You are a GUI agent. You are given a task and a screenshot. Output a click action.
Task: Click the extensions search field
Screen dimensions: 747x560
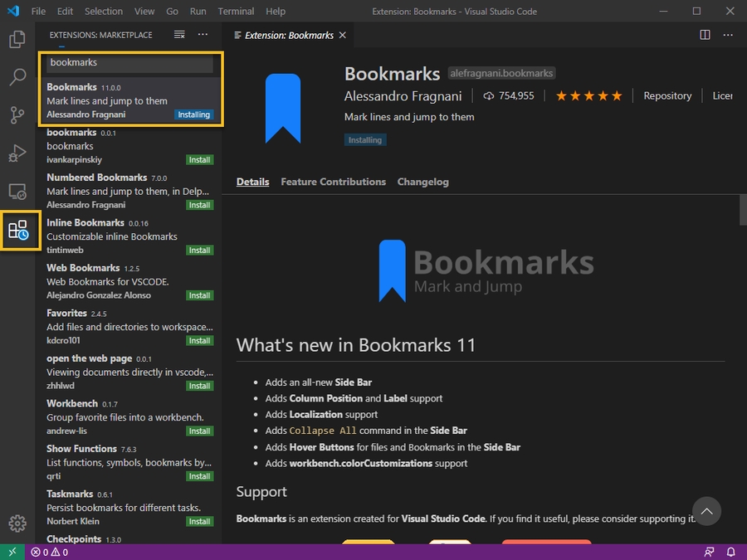[129, 63]
